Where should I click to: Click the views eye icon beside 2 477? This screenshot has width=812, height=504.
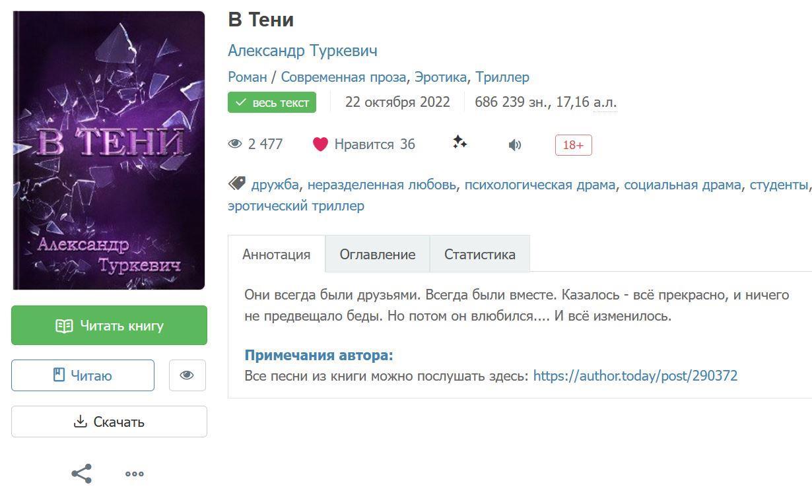(235, 144)
